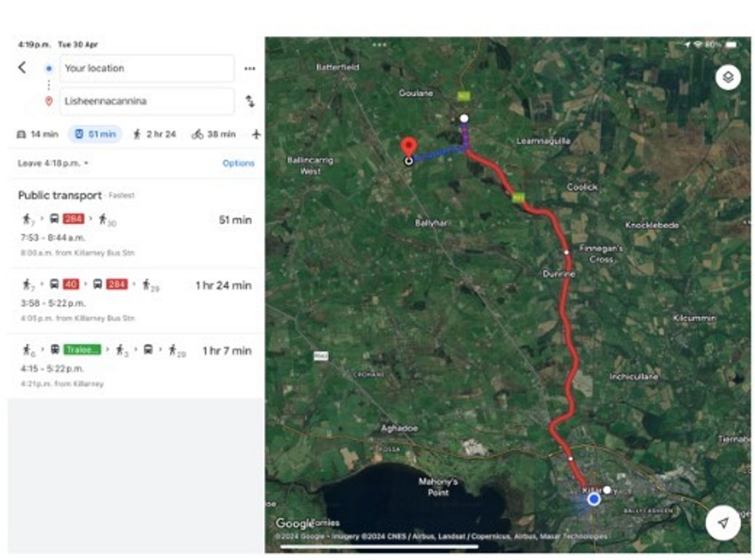Tap the white bus stop marker near Goulane
The height and width of the screenshot is (560, 755).
(464, 118)
